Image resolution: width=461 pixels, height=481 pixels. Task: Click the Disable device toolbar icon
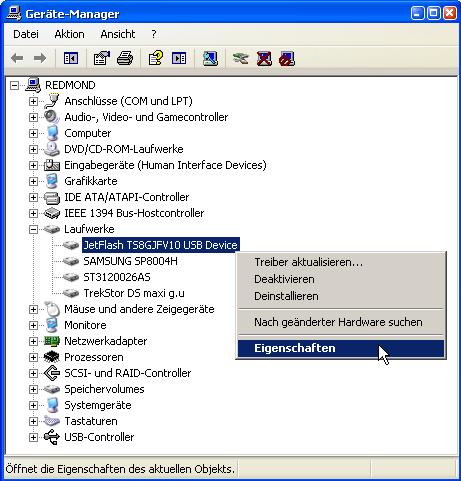(287, 58)
